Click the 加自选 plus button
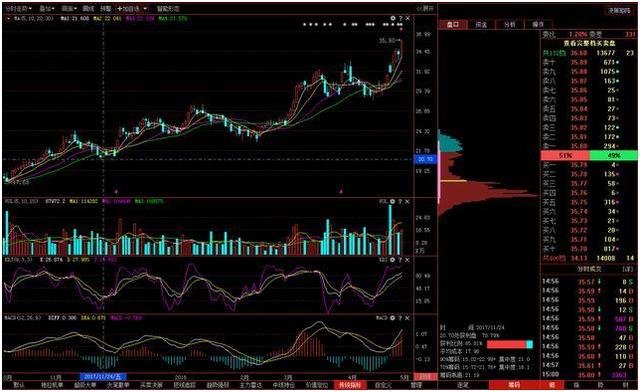Screen dimensions: 640x392 tap(128, 8)
